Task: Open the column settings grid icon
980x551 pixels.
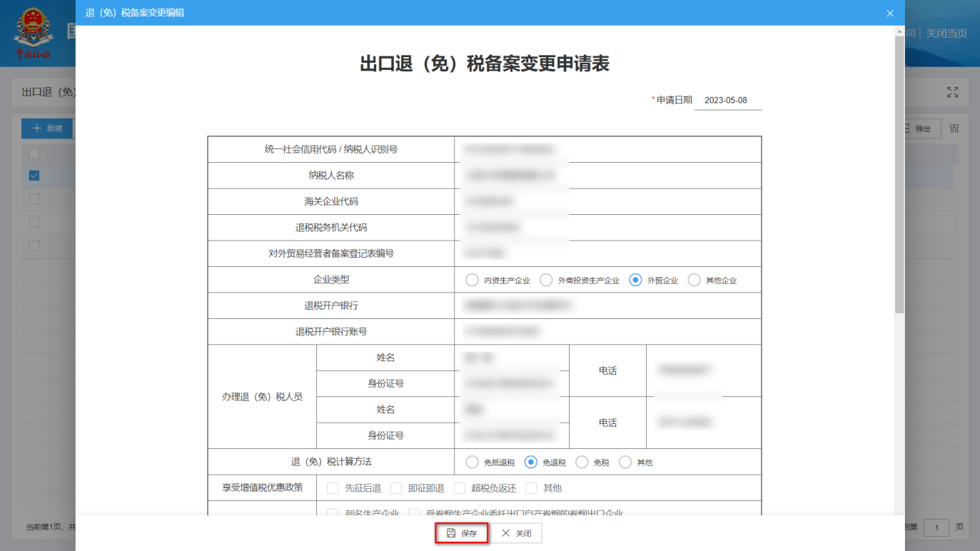Action: pos(954,128)
